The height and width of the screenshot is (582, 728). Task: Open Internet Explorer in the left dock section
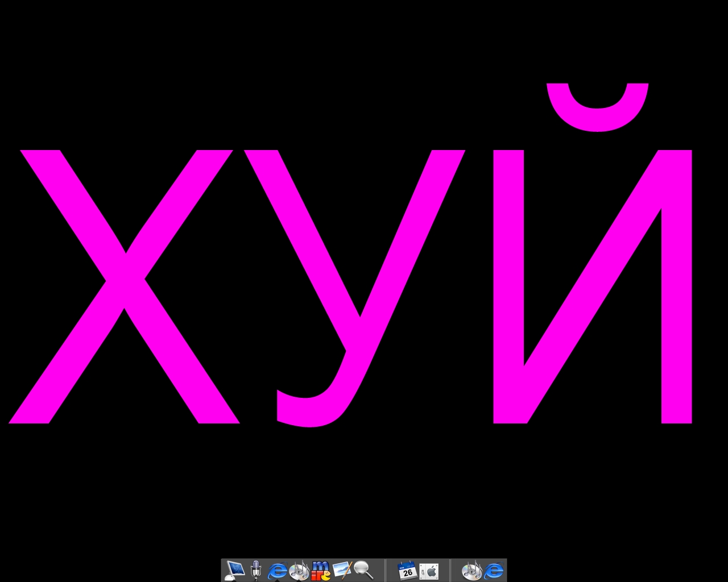tap(277, 569)
